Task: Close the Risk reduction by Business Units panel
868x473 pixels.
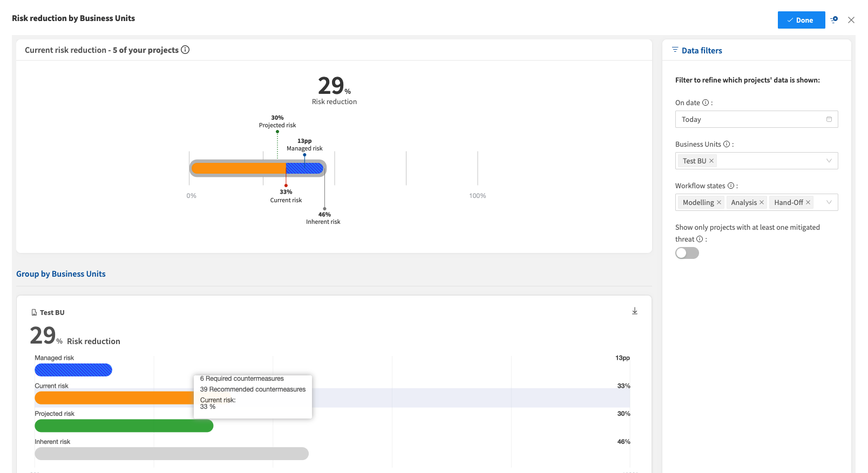Action: tap(851, 20)
